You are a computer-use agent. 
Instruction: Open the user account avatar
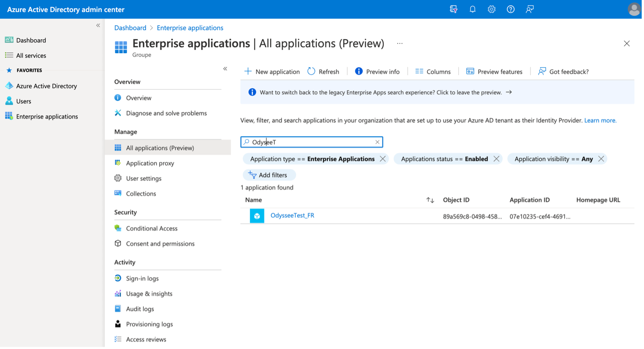click(634, 9)
